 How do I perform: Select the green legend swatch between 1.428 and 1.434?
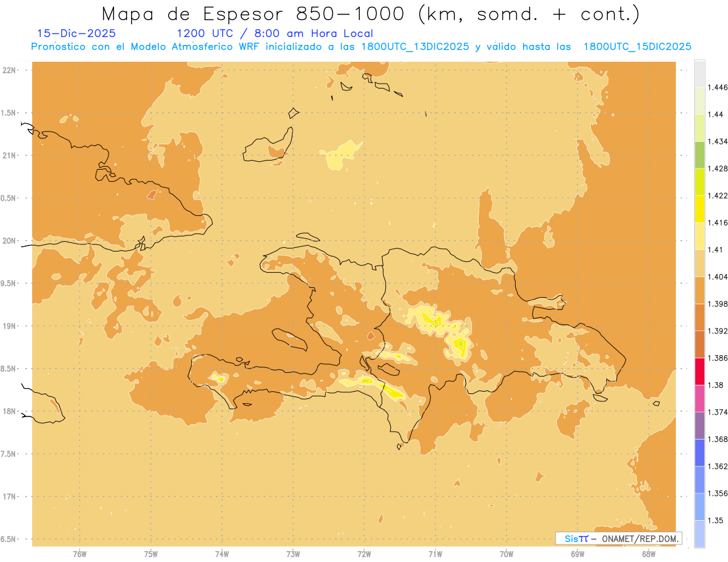point(699,155)
